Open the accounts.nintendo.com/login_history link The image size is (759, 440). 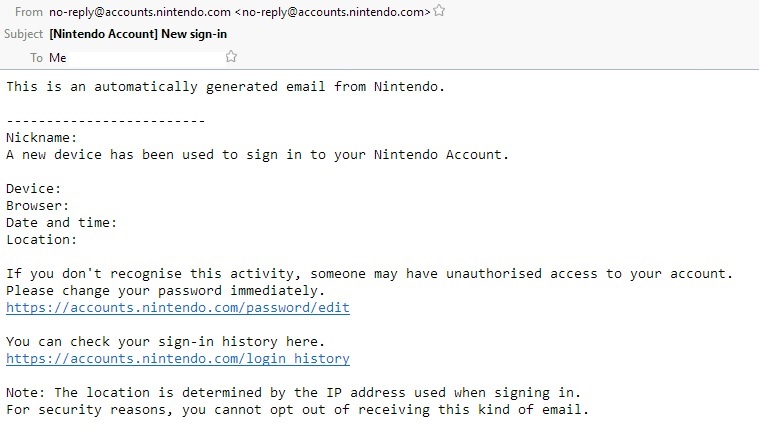click(178, 359)
